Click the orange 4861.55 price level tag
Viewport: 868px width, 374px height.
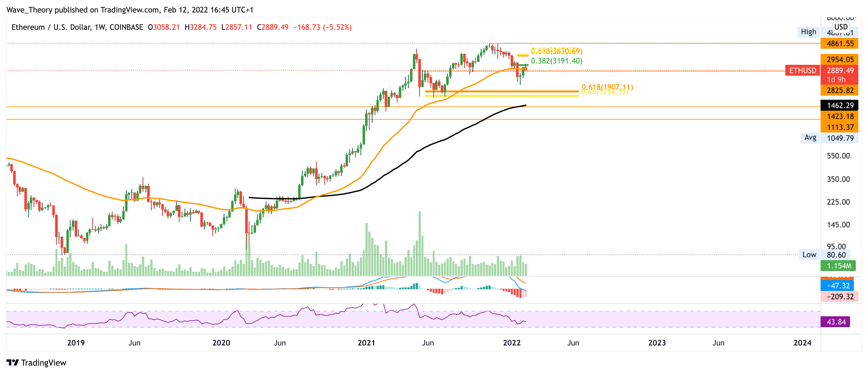(x=840, y=44)
